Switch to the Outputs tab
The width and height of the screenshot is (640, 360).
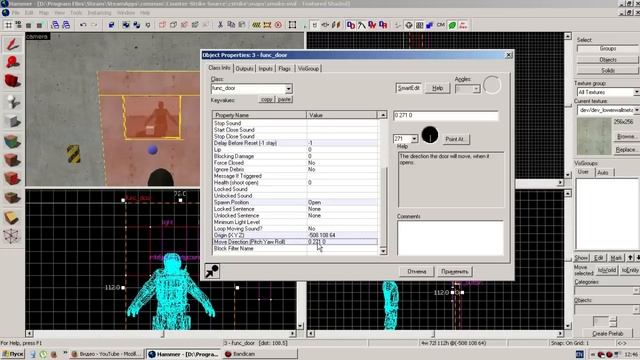[244, 69]
